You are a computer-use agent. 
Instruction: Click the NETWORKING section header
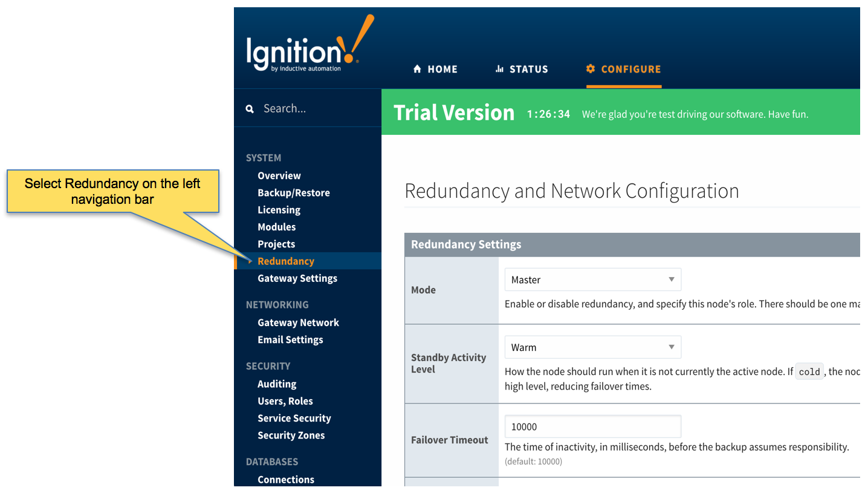277,305
